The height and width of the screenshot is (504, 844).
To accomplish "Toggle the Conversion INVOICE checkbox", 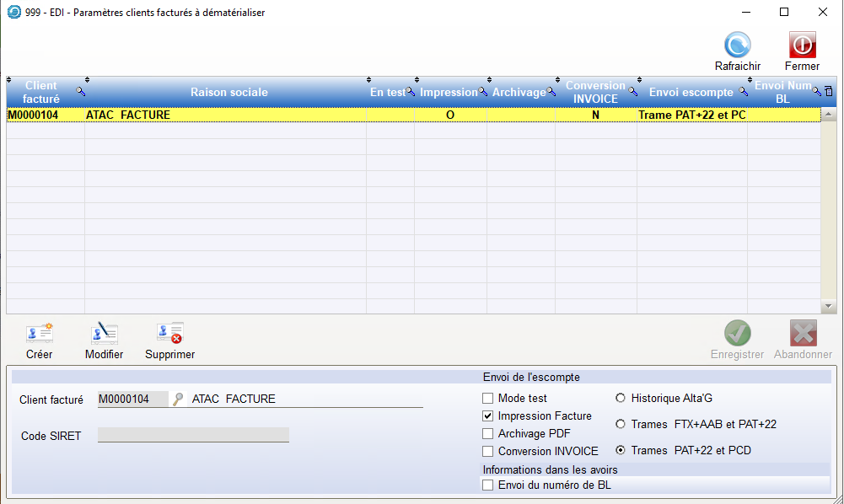I will pos(487,452).
